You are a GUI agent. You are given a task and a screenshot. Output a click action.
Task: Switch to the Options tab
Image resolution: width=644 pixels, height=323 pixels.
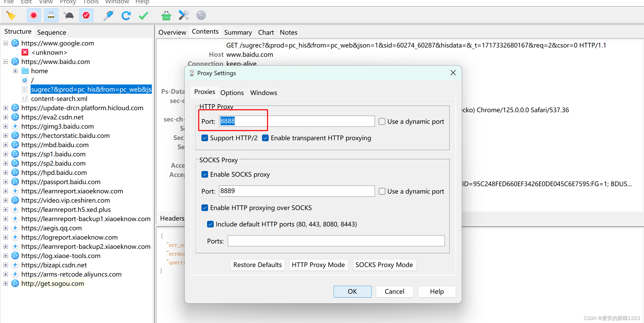(232, 93)
